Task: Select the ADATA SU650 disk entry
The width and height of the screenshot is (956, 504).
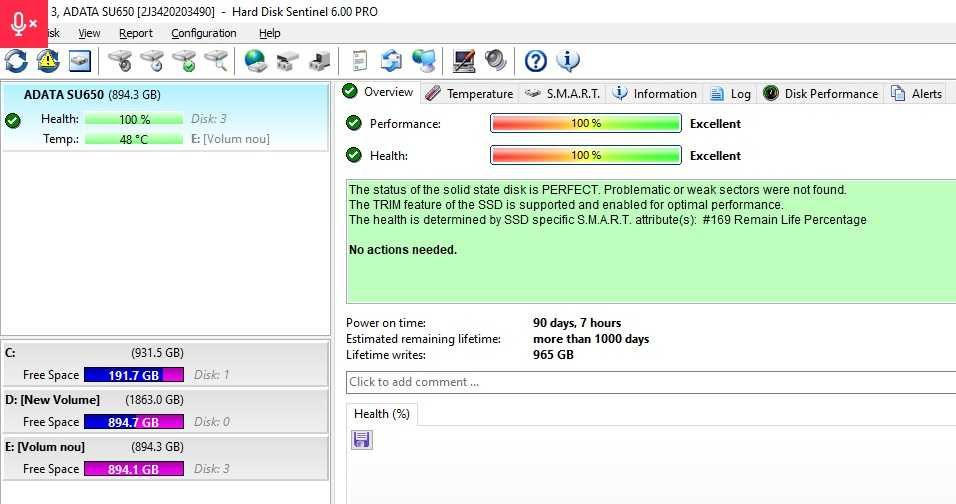Action: point(165,116)
